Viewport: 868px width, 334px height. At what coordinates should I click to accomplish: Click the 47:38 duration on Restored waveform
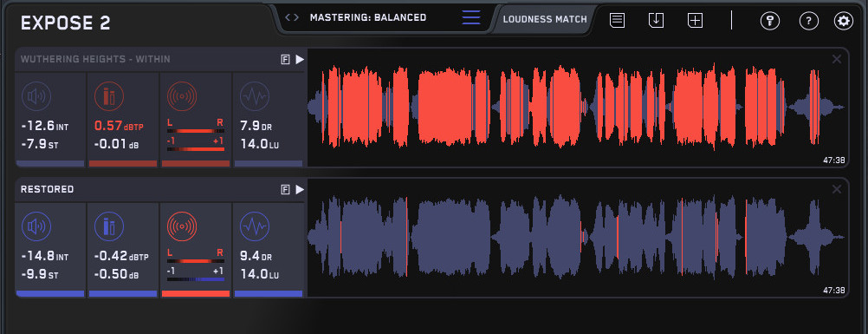click(x=833, y=290)
